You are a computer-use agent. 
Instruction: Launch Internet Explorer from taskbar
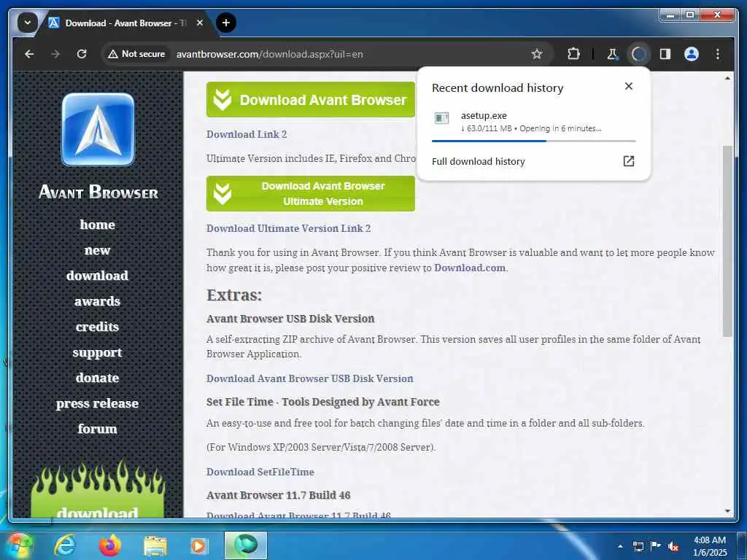pyautogui.click(x=64, y=545)
